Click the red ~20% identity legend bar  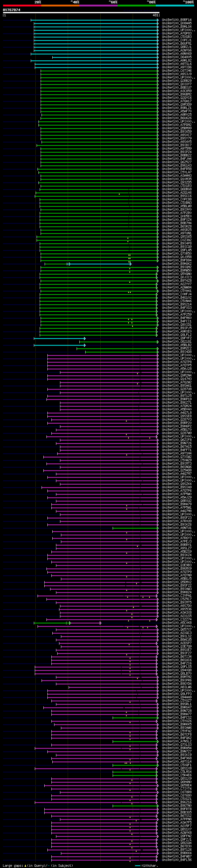pyautogui.click(x=22, y=6)
